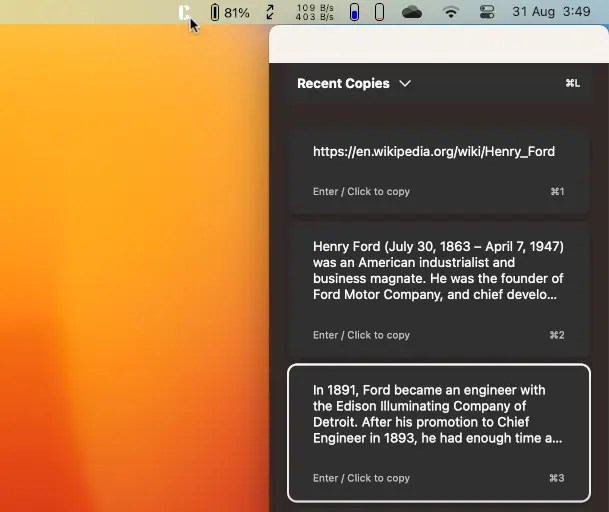The image size is (609, 512).
Task: Use the ⌘L shortcut label in header
Action: 572,83
